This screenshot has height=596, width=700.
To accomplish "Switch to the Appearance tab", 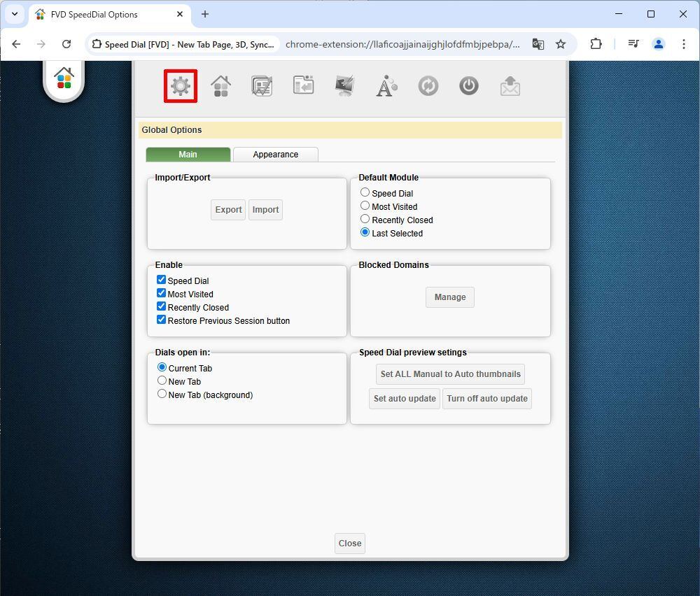I will tap(275, 155).
